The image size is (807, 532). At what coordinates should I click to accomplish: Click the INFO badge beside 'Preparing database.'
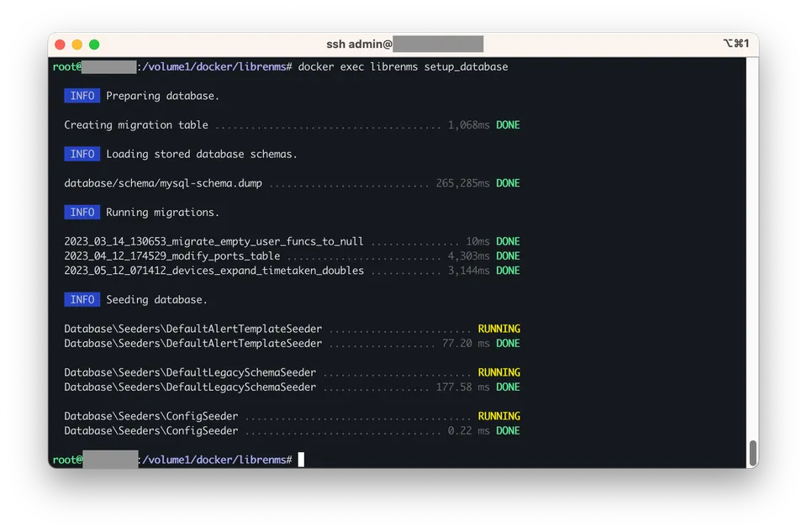82,96
